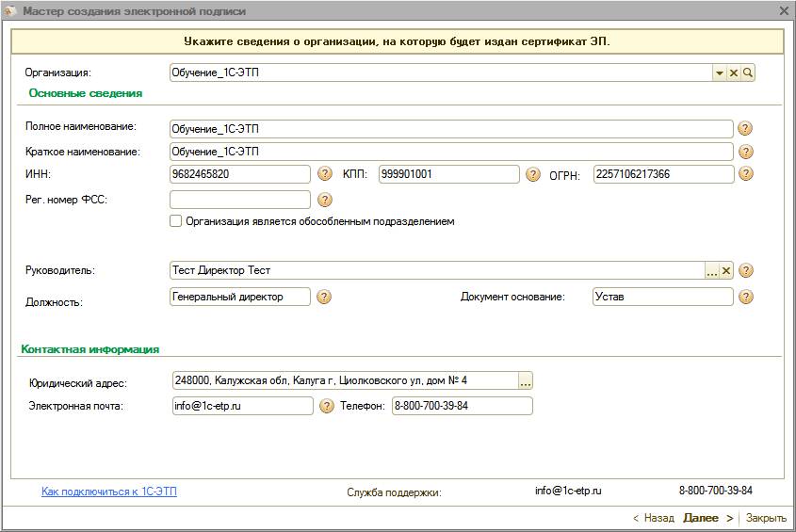Open search for Организация field with magnifier
The width and height of the screenshot is (796, 532).
pos(748,73)
